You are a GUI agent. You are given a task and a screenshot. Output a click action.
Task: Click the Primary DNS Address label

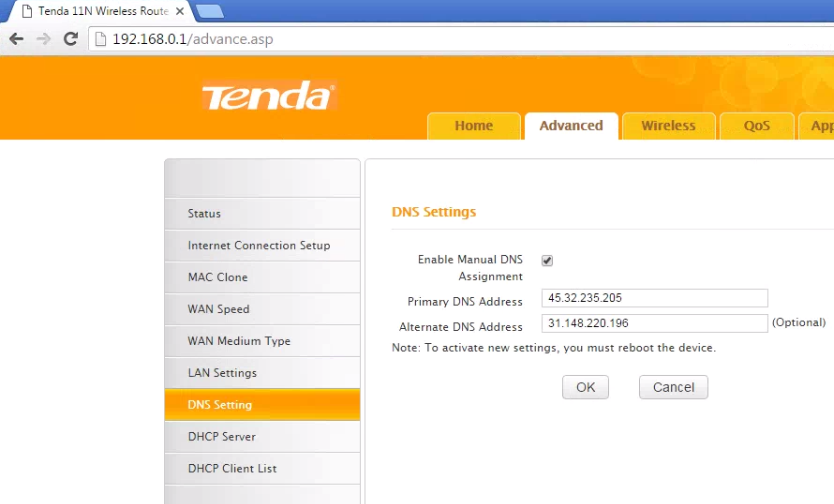465,302
